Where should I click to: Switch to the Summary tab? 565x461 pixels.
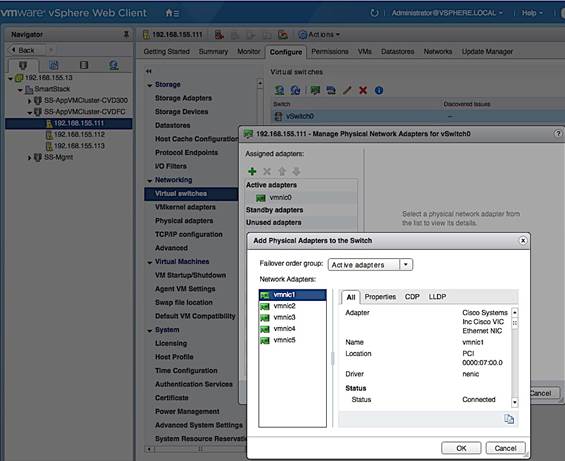(x=213, y=52)
